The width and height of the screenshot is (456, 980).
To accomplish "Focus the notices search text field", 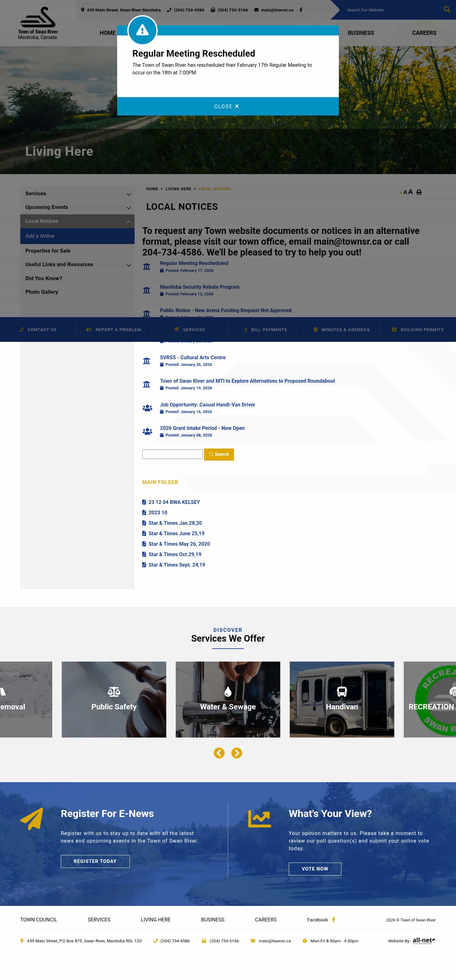I will (173, 454).
